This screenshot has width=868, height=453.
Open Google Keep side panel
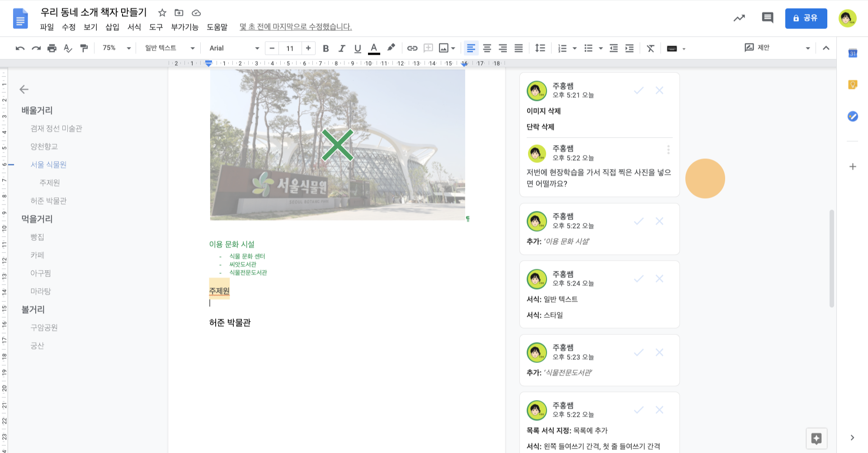(x=853, y=85)
